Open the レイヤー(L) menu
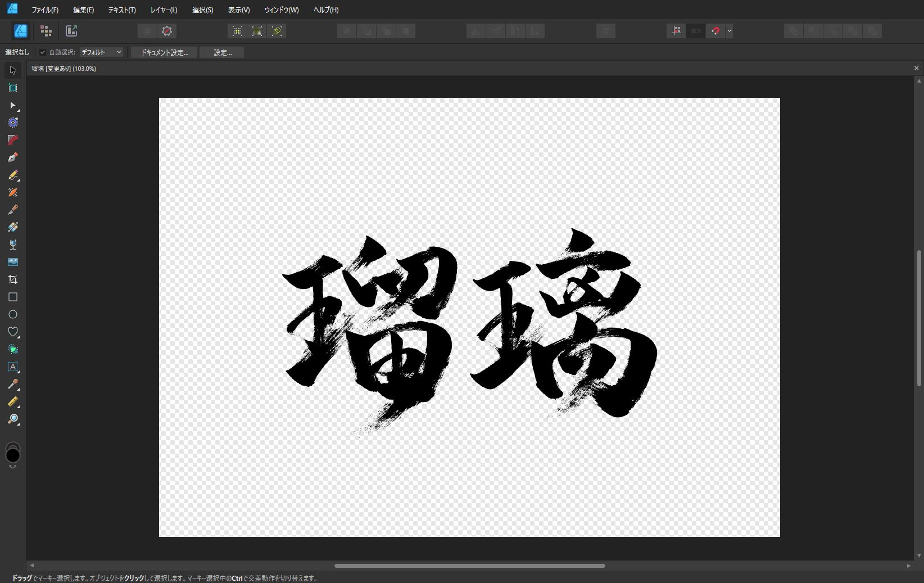924x583 pixels. point(164,10)
